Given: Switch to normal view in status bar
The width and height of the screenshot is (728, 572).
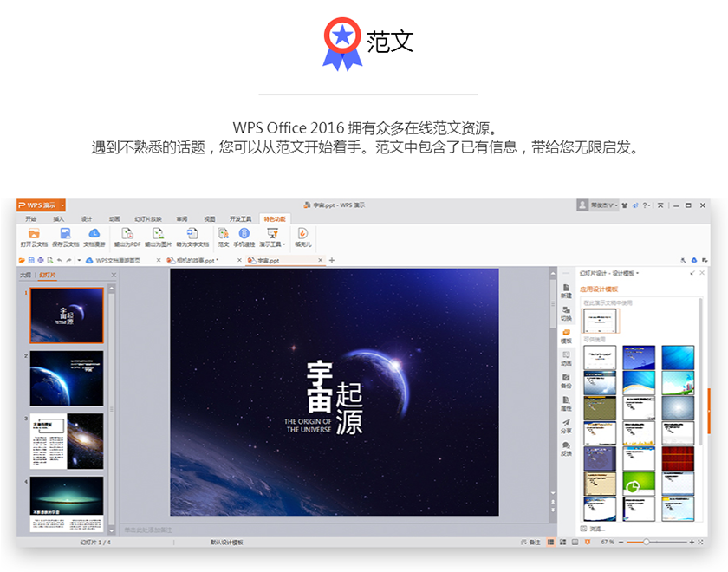Looking at the screenshot, I should pyautogui.click(x=551, y=542).
